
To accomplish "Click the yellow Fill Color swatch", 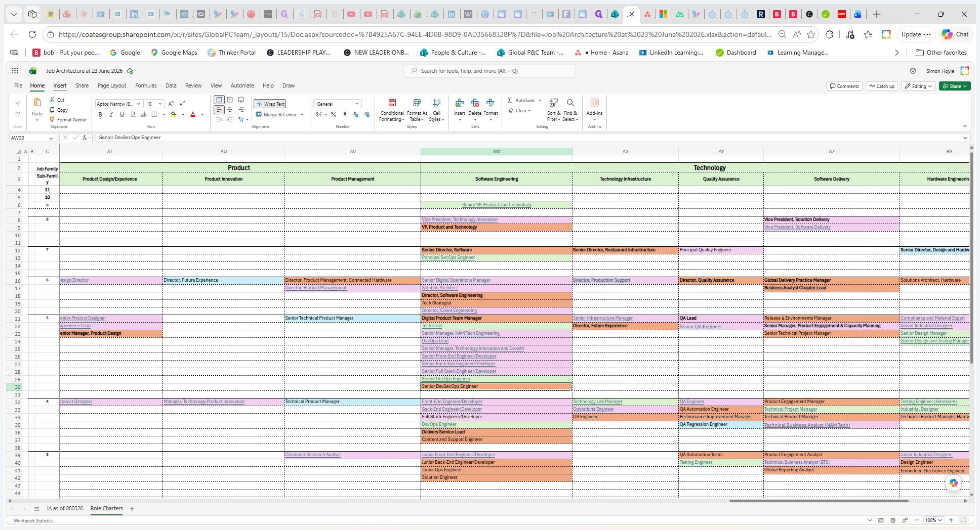I will click(174, 114).
